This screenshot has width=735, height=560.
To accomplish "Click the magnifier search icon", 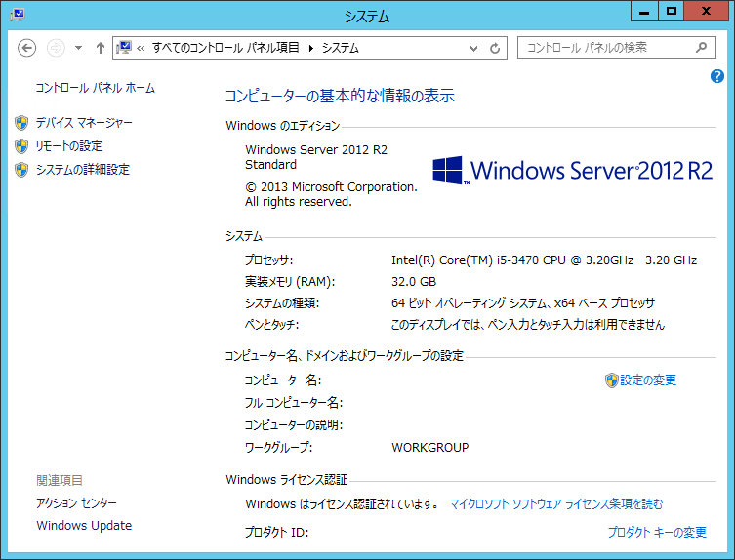I will point(701,48).
